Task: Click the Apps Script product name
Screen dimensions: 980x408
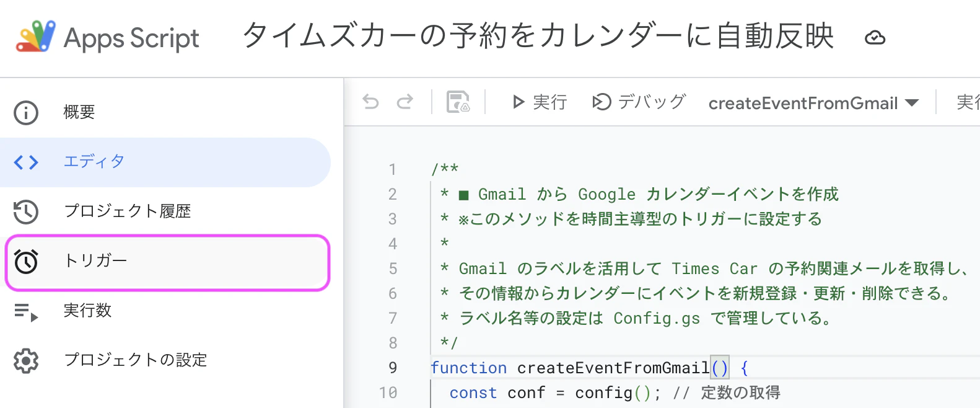Action: (131, 38)
